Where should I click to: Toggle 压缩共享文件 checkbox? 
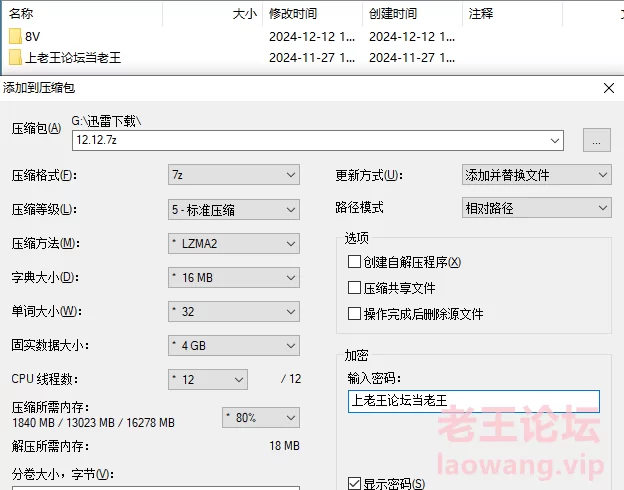click(354, 288)
